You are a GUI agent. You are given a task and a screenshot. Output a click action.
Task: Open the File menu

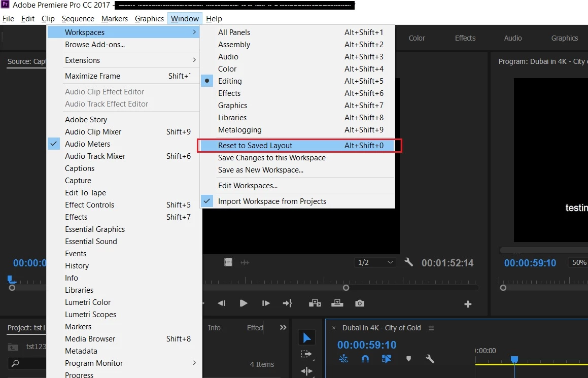pyautogui.click(x=8, y=19)
